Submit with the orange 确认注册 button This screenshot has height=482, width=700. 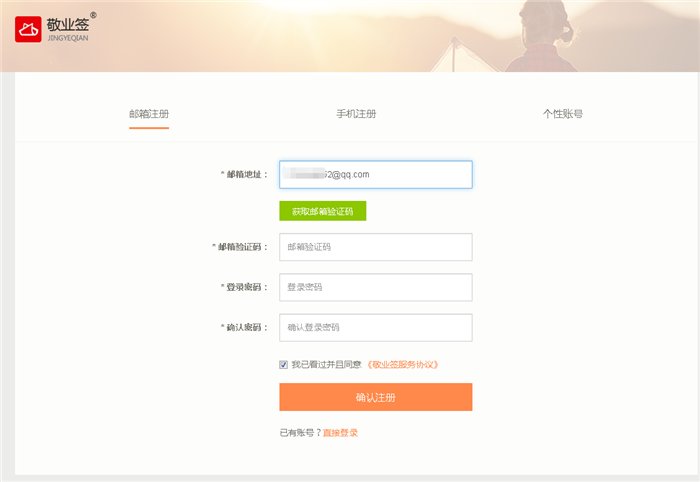tap(375, 397)
